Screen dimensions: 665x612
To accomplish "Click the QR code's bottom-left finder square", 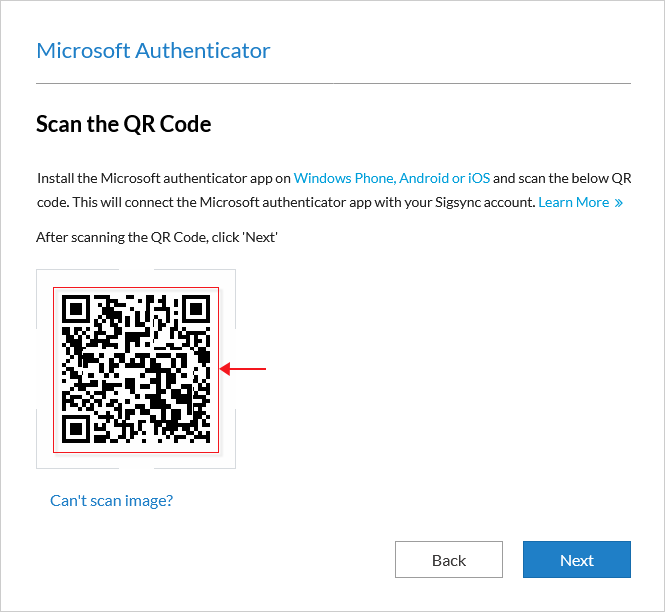I will 76,429.
